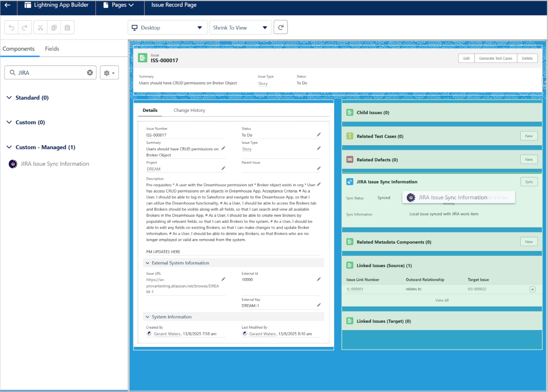Open the DREAM project link

point(154,169)
